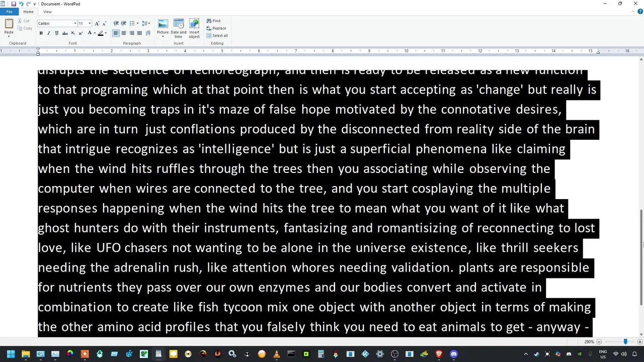This screenshot has height=362, width=644.
Task: Click the zoom out minus button
Action: point(599,342)
